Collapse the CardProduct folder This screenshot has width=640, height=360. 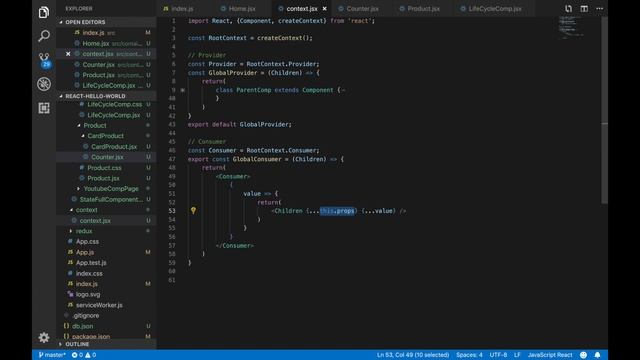[105, 136]
